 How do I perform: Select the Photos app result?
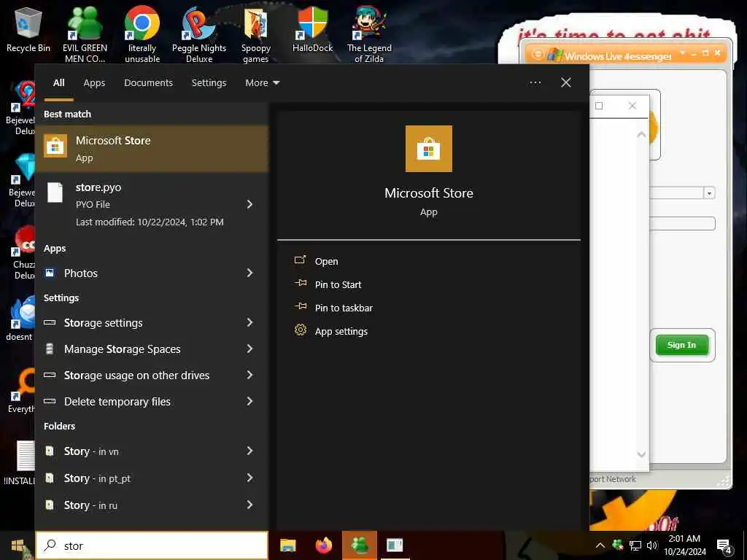coord(152,273)
